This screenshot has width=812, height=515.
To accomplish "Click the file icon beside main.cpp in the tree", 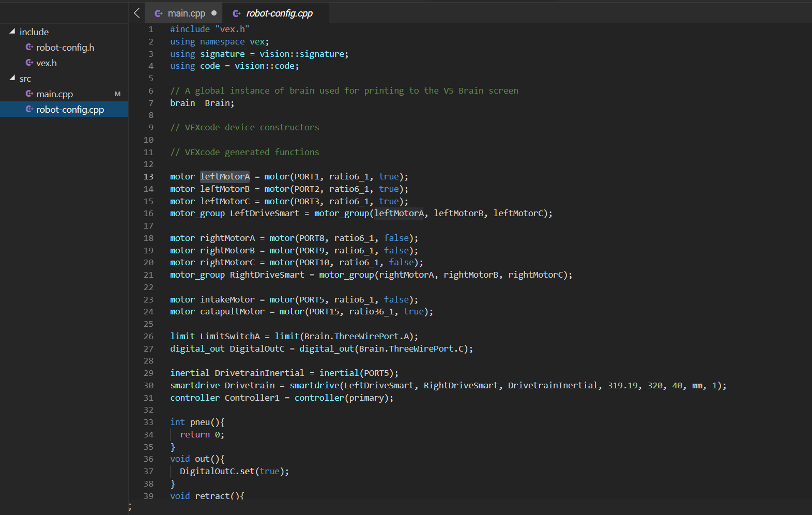I will (x=29, y=94).
